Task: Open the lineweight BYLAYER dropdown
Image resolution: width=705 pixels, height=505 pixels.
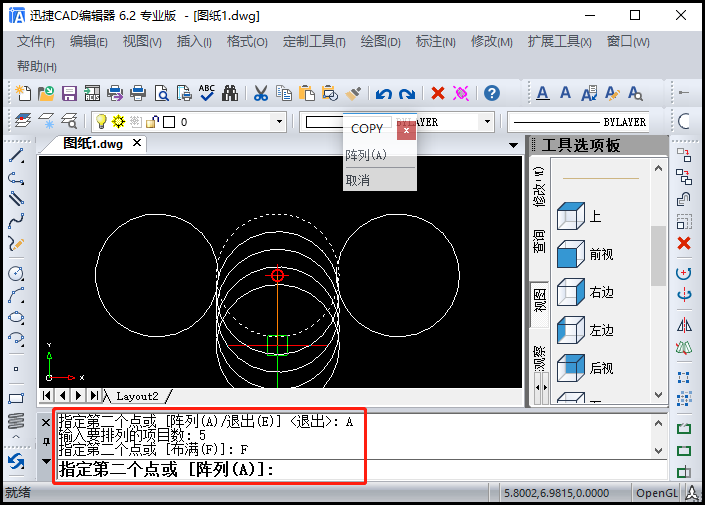Action: [x=579, y=122]
